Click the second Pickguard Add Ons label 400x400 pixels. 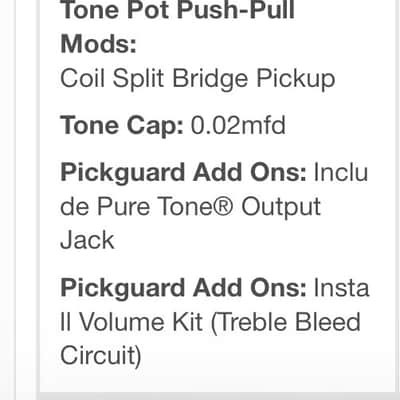[x=183, y=289]
